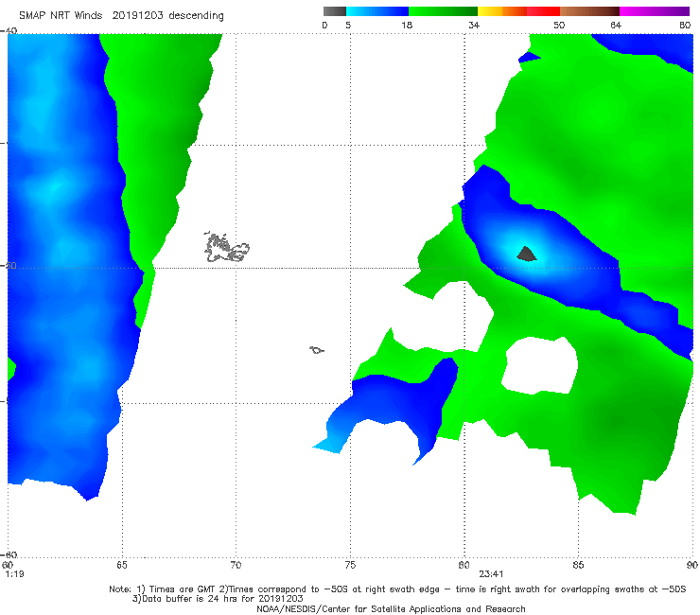Screen dimensions: 700x615
Task: Pick the yellow-orange segment of the colorbar
Action: pyautogui.click(x=502, y=11)
